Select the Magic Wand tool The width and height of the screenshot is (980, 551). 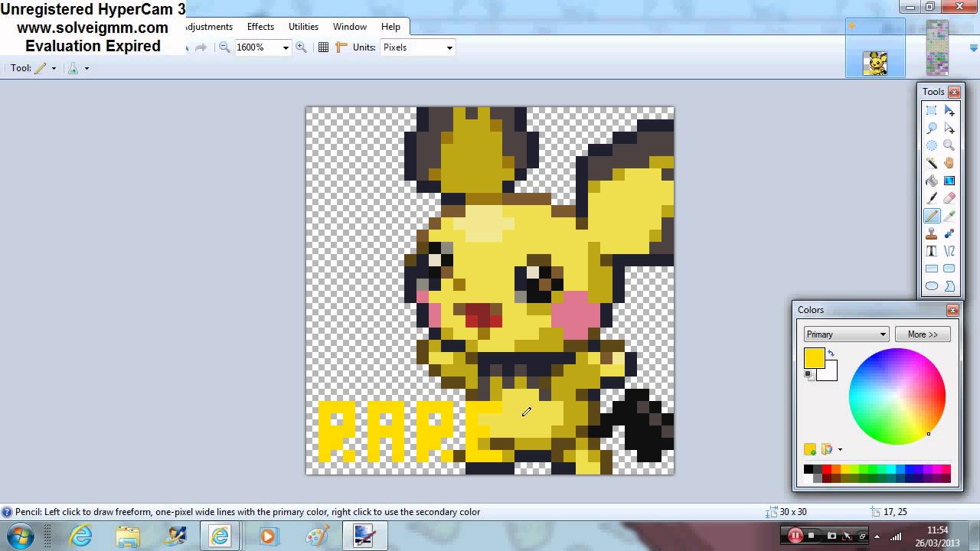click(932, 163)
